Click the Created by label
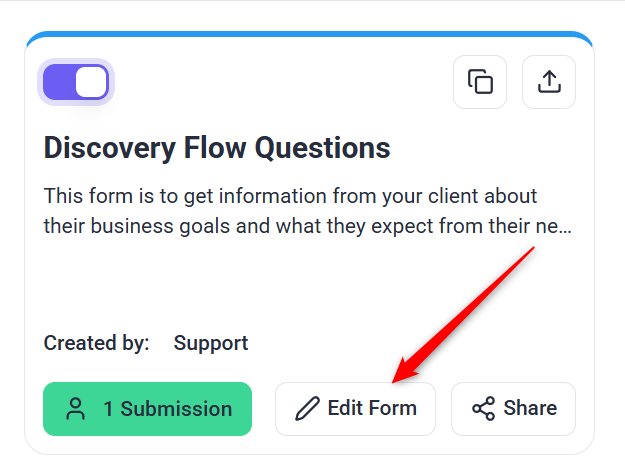Screen dimensions: 625x473 96,343
